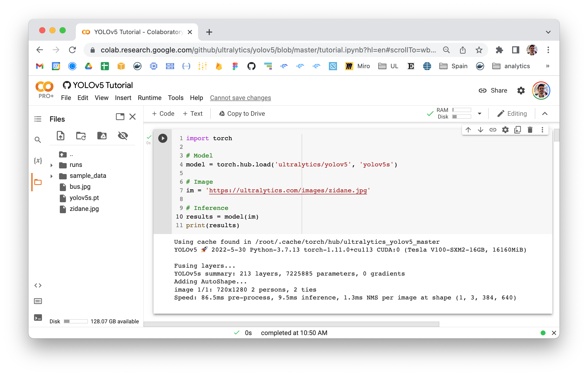Toggle hidden files visibility in Files panel
588x376 pixels.
coord(123,136)
